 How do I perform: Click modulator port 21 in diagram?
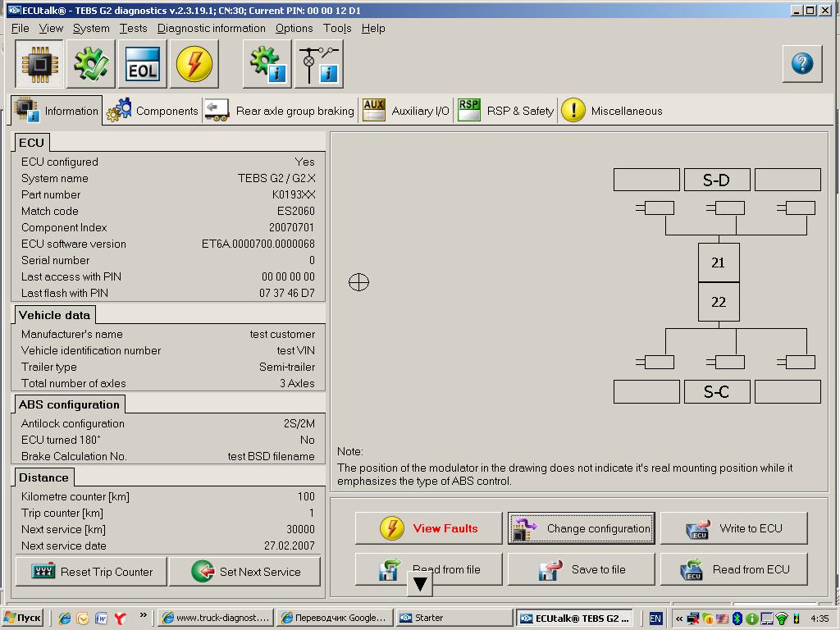point(719,262)
